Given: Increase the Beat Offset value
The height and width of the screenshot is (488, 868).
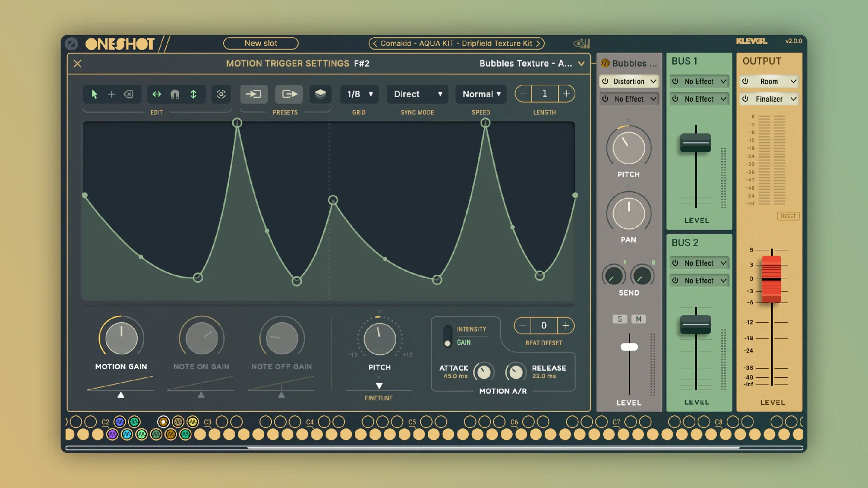Looking at the screenshot, I should pyautogui.click(x=566, y=326).
